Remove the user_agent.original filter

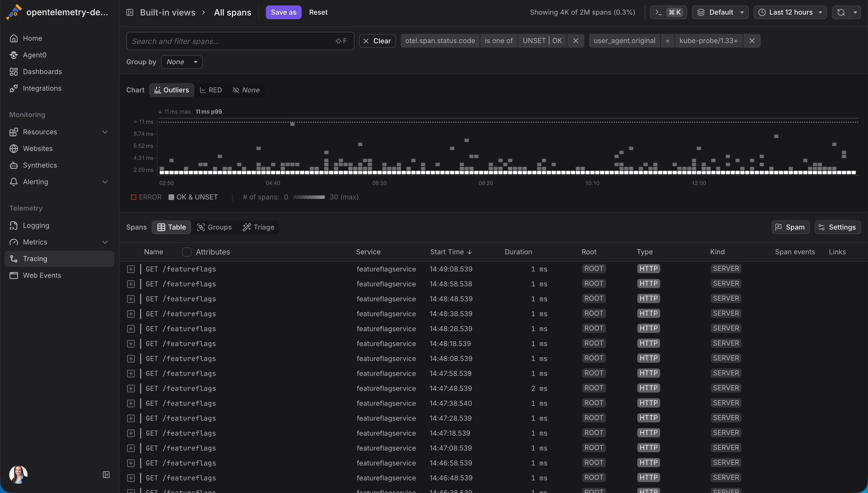[x=752, y=41]
